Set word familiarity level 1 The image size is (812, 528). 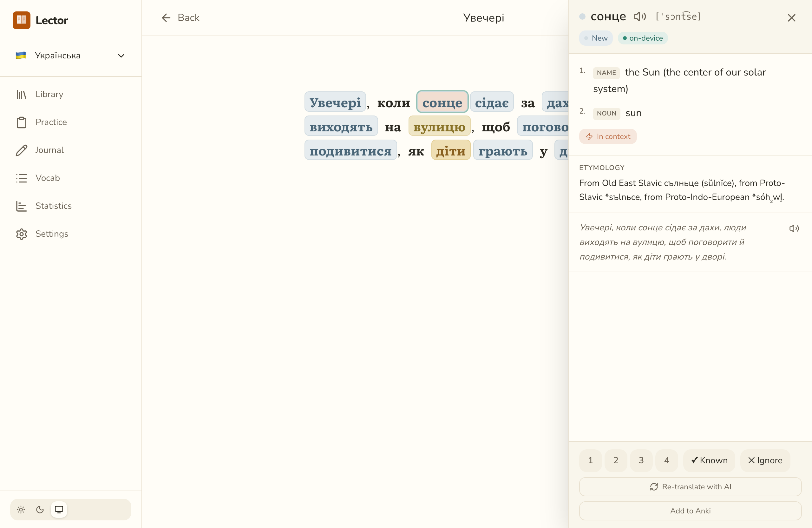point(590,460)
